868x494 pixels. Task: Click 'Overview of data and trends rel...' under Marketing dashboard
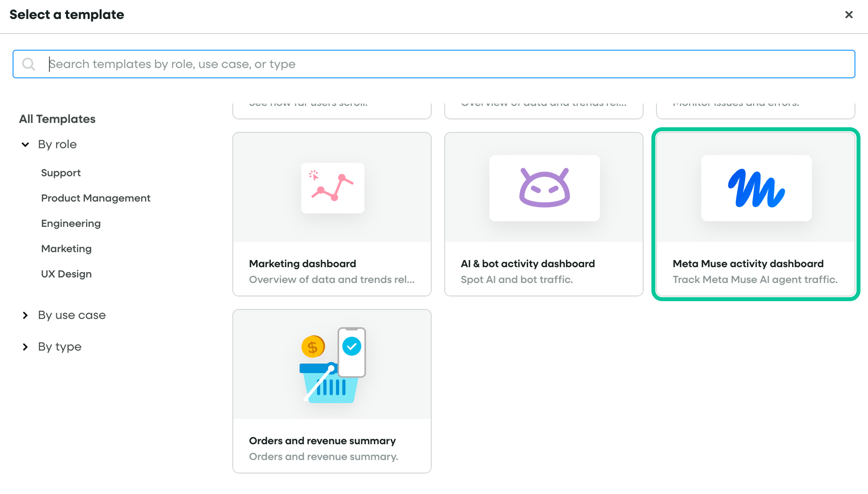pos(332,279)
